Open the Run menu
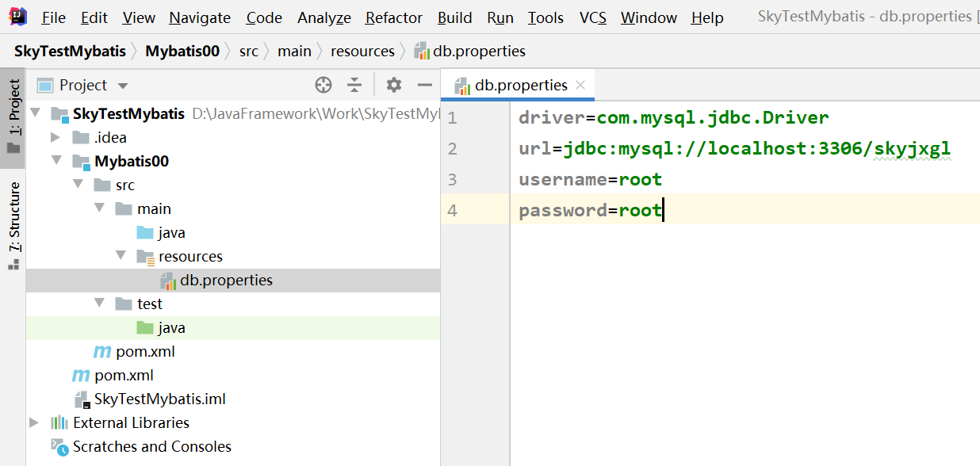 point(500,17)
